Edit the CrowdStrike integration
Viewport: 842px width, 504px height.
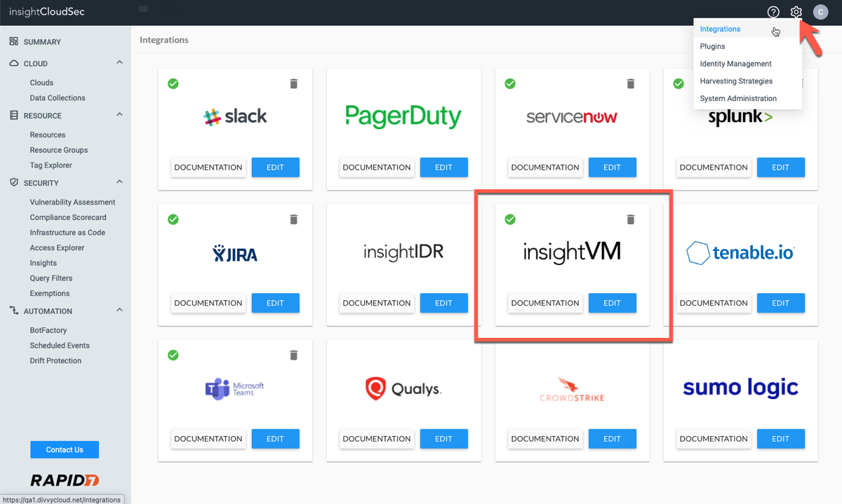(612, 440)
